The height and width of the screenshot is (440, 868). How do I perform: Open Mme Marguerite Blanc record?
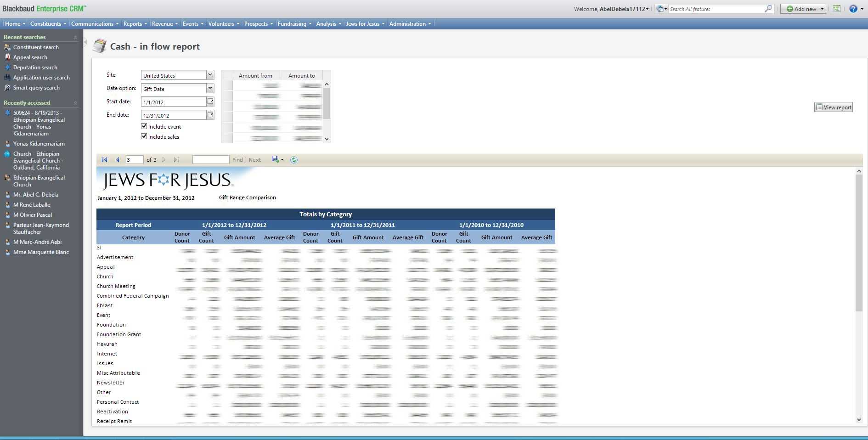(41, 252)
